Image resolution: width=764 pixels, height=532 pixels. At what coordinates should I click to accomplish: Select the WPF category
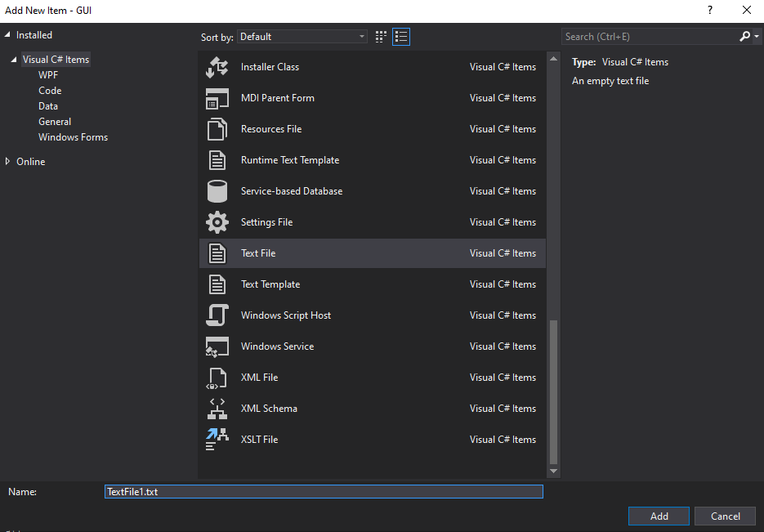click(48, 75)
